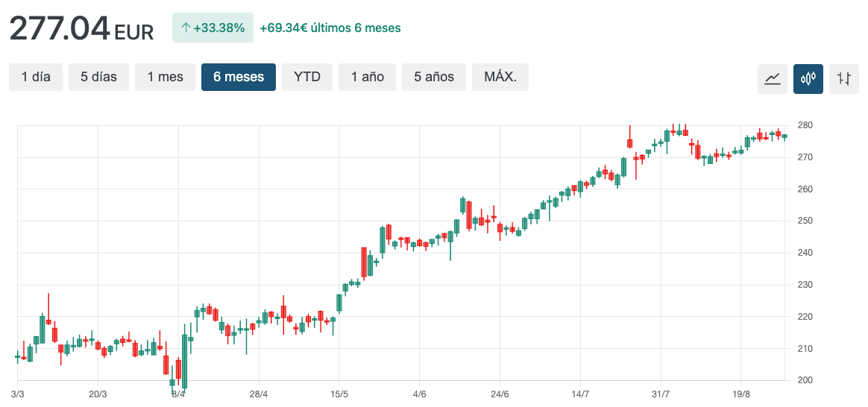Screen dimensions: 868x407
Task: Click the 31/7 date on the time axis
Action: [x=661, y=394]
